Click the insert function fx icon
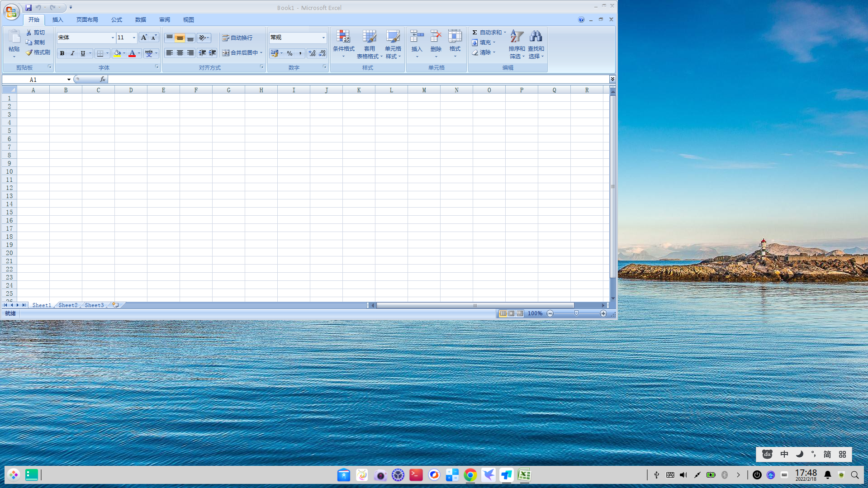The width and height of the screenshot is (868, 488). tap(103, 79)
